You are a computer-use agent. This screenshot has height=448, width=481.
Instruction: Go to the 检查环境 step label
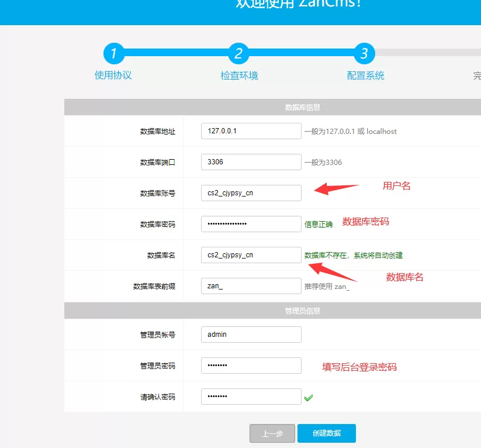coord(239,75)
